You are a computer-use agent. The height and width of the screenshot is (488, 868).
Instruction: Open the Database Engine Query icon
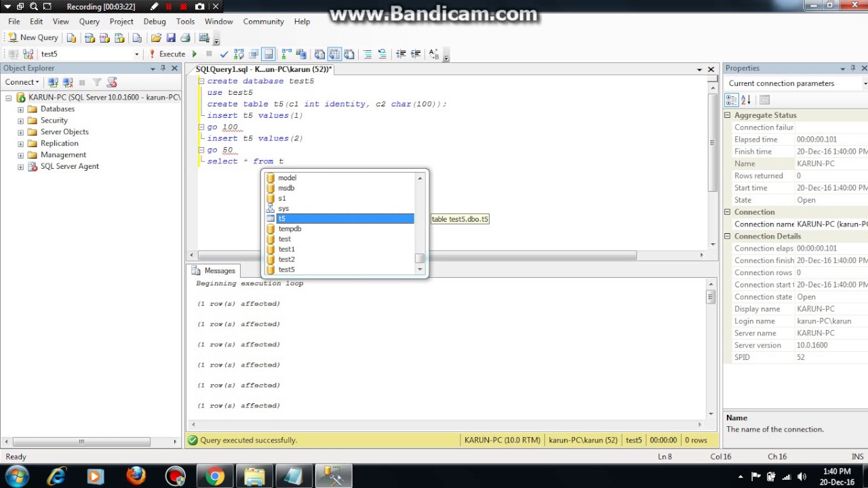coord(71,38)
